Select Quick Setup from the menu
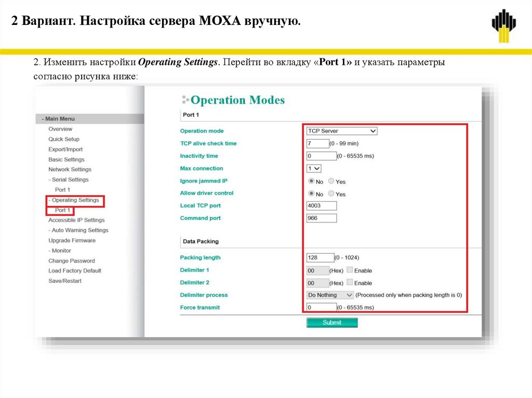Screen dimensions: 532x398 click(64, 139)
